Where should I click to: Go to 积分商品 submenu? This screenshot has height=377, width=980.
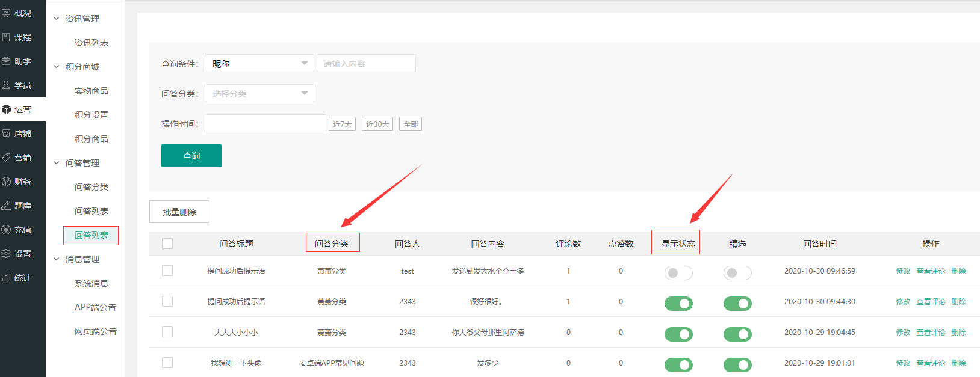coord(91,139)
